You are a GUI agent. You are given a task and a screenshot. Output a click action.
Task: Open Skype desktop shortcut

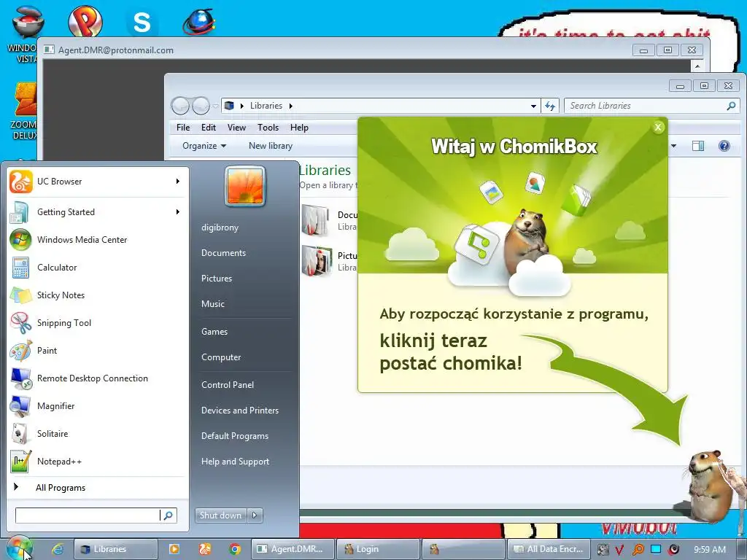(142, 22)
